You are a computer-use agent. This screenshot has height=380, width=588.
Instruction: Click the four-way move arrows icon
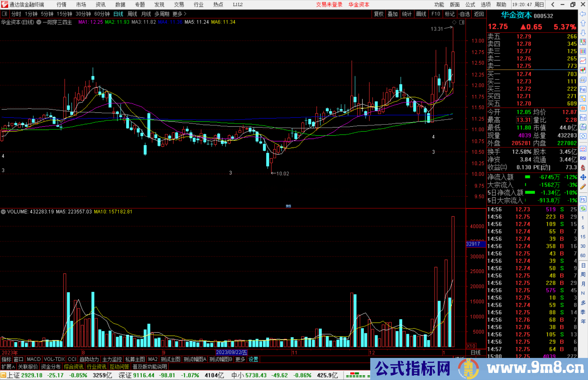coord(583,177)
